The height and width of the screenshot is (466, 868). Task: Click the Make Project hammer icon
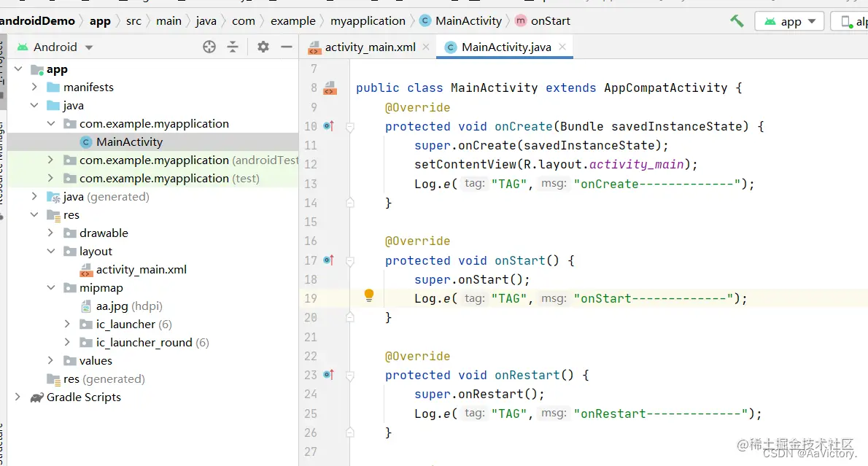[737, 21]
